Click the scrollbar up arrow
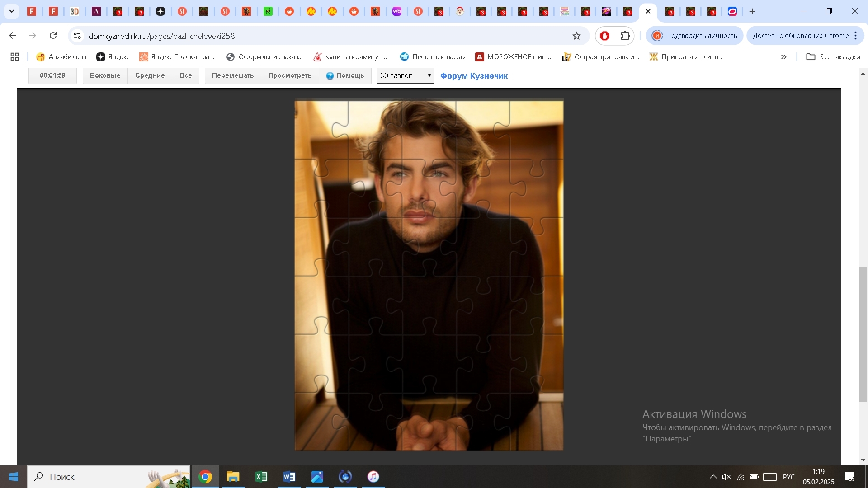Image resolution: width=868 pixels, height=488 pixels. coord(863,73)
